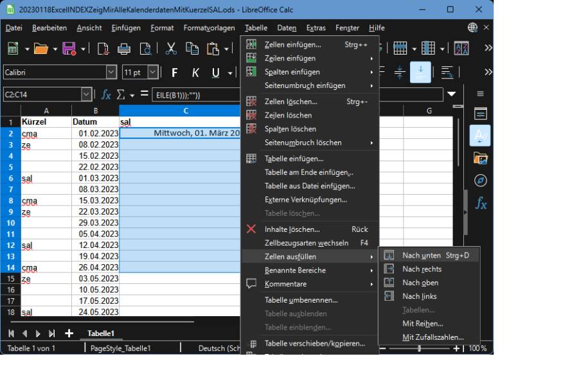Choose Mit Reihen... from submenu
Image resolution: width=588 pixels, height=372 pixels.
pyautogui.click(x=422, y=324)
